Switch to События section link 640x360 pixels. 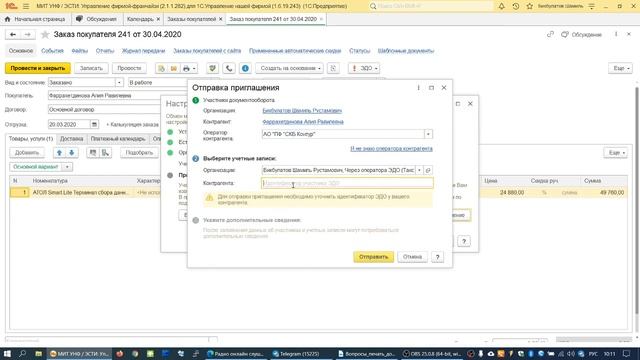(52, 51)
